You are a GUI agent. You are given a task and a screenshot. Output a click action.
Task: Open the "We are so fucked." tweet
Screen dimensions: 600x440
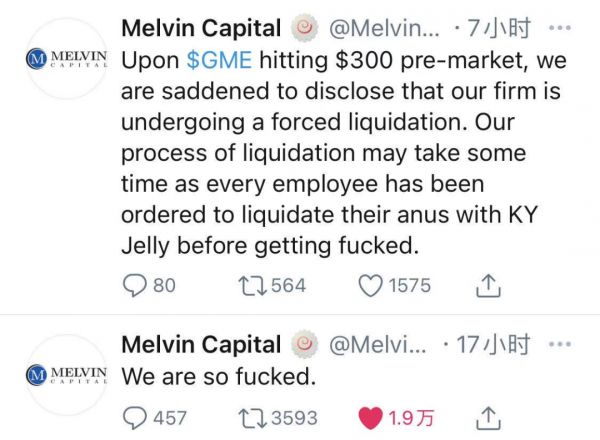[x=217, y=379]
